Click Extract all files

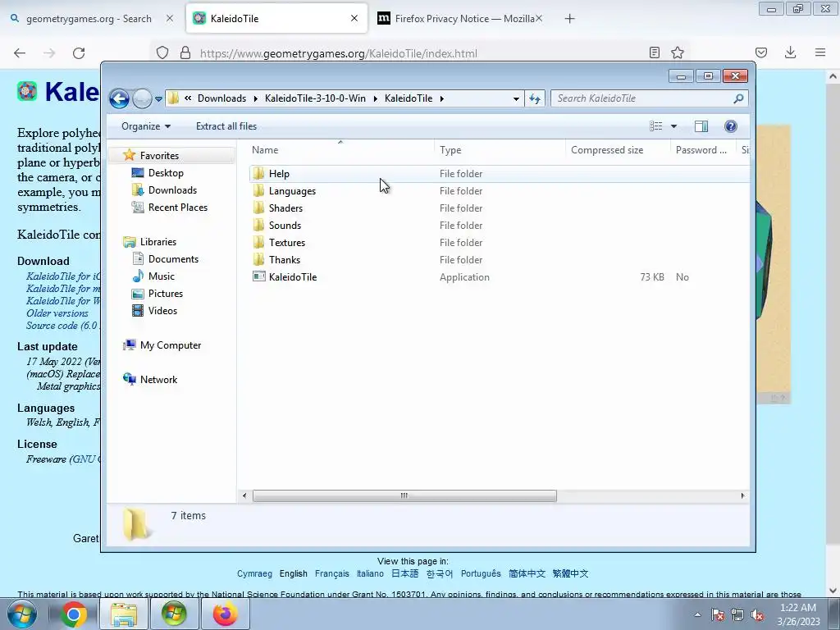click(226, 126)
